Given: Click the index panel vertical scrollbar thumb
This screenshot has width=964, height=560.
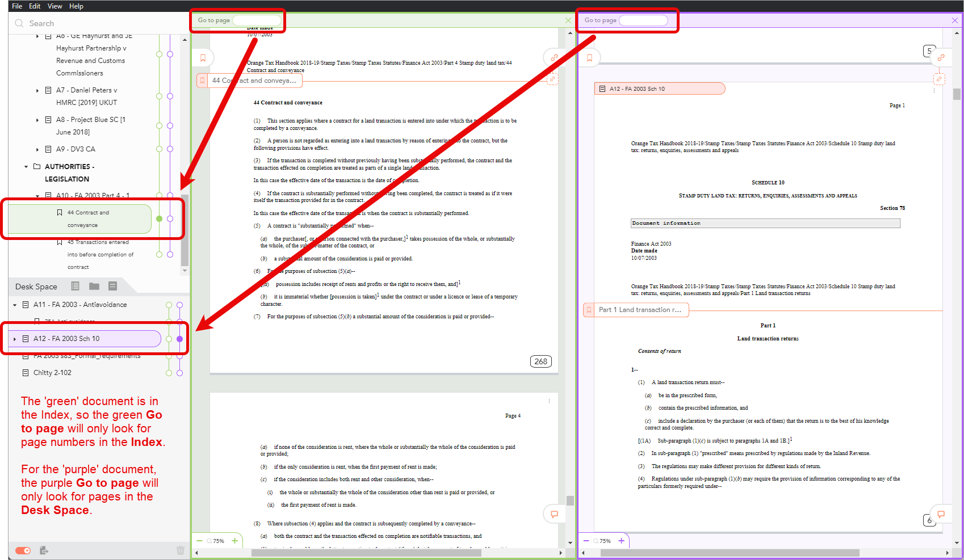Looking at the screenshot, I should click(185, 230).
